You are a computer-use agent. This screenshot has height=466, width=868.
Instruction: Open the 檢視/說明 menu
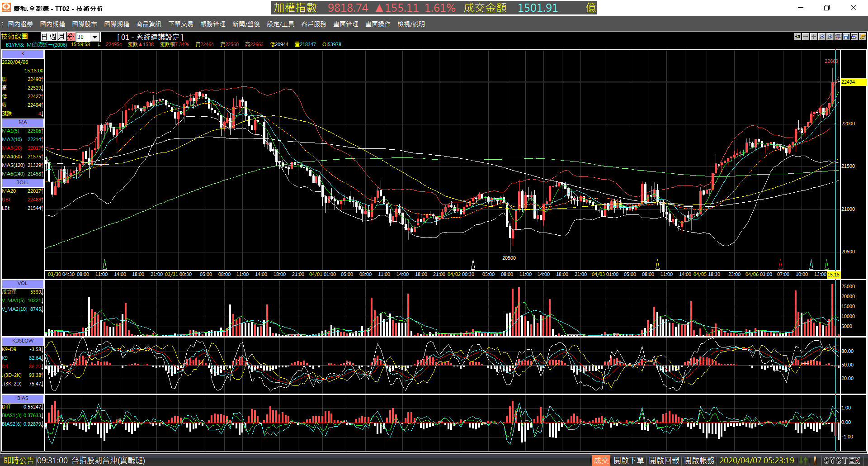(411, 24)
